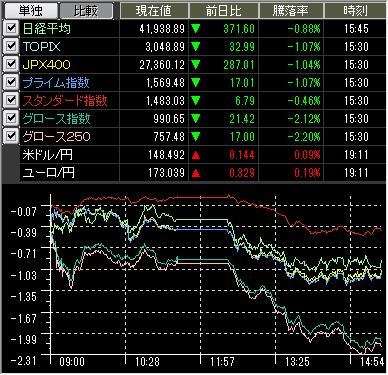Click the red up arrow for 米ドル/円
Screen dimensions: 388x375
(196, 155)
